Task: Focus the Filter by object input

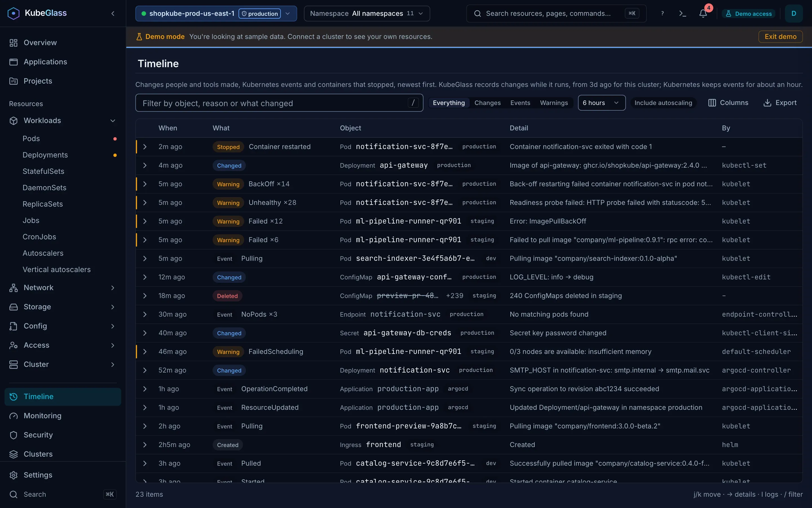Action: pyautogui.click(x=279, y=103)
